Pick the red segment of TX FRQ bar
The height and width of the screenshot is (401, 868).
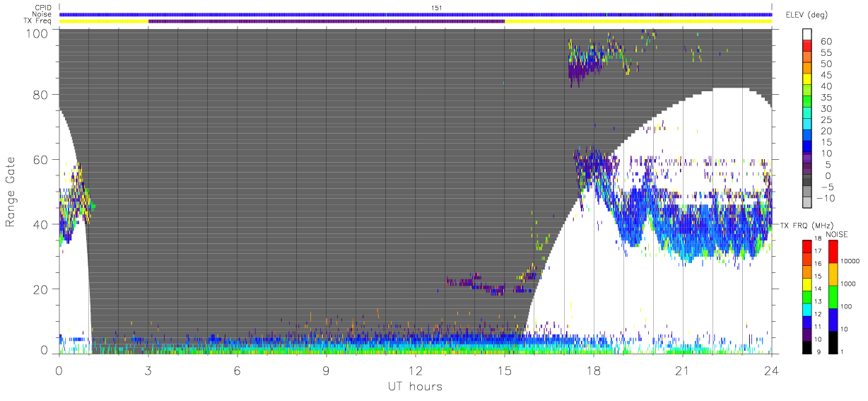[x=806, y=245]
